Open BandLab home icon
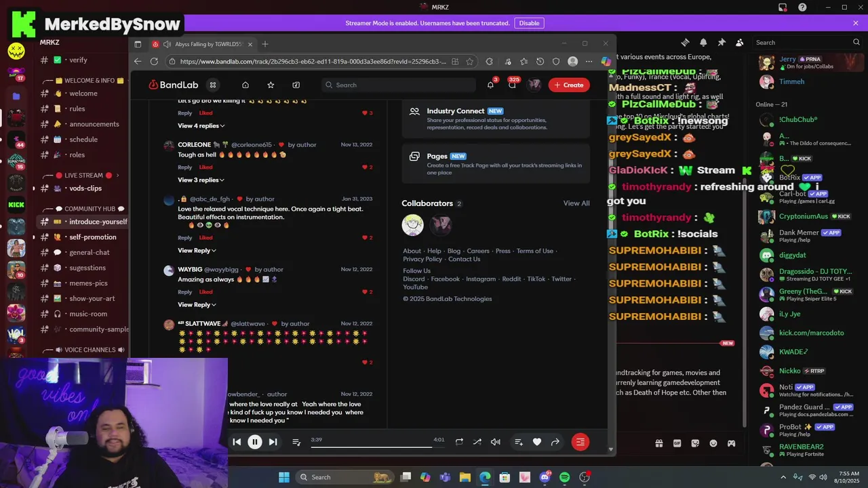The height and width of the screenshot is (488, 868). coord(245,85)
